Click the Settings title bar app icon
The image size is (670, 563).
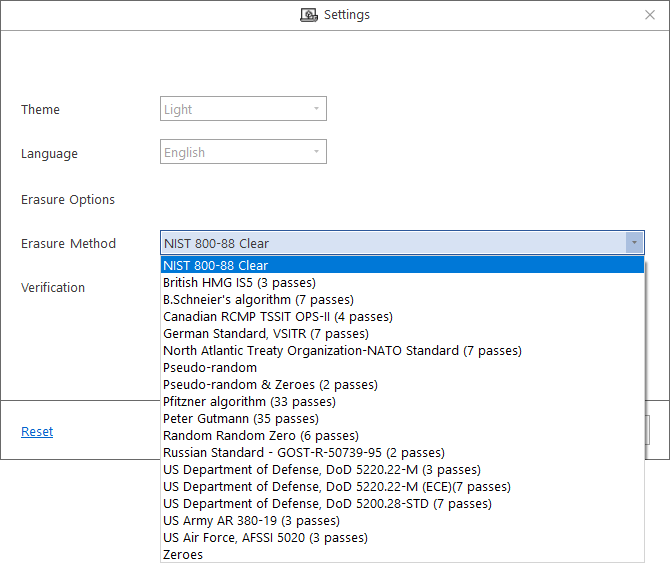[x=309, y=15]
